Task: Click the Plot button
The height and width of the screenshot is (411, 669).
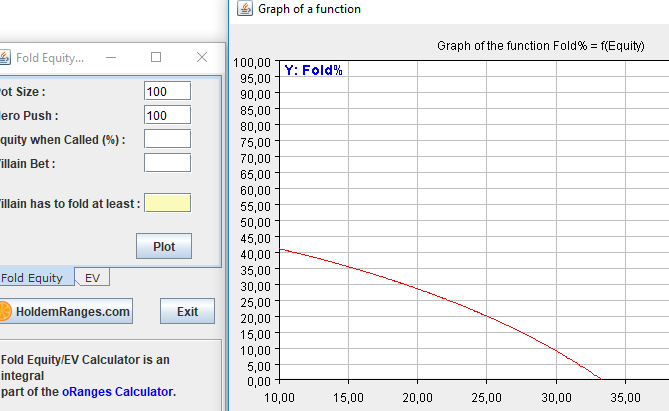Action: [164, 246]
